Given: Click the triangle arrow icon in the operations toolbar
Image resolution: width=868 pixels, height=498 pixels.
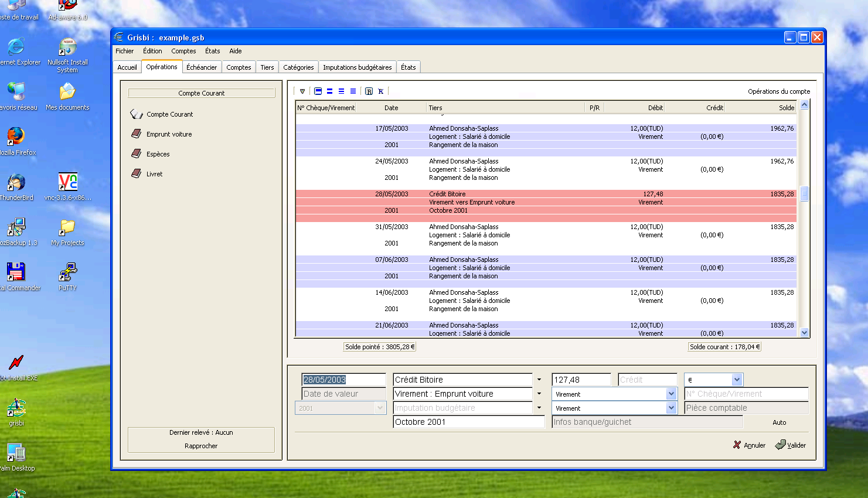Looking at the screenshot, I should [302, 91].
